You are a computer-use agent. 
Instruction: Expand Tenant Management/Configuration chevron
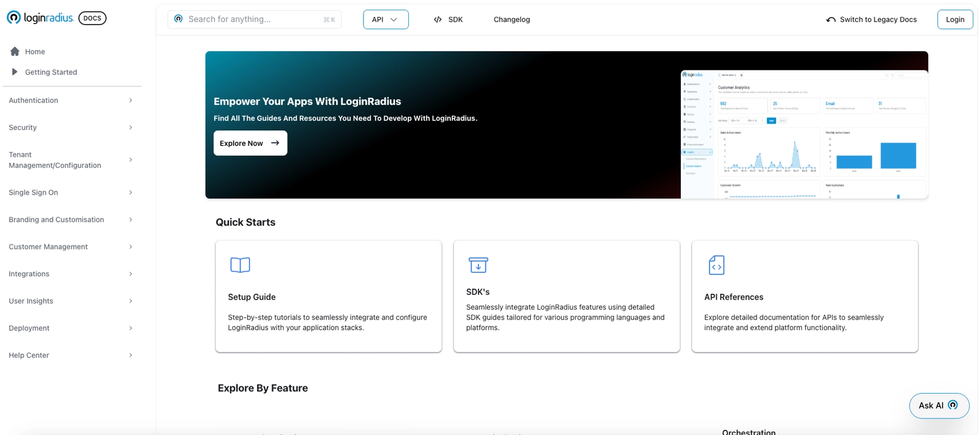tap(131, 160)
